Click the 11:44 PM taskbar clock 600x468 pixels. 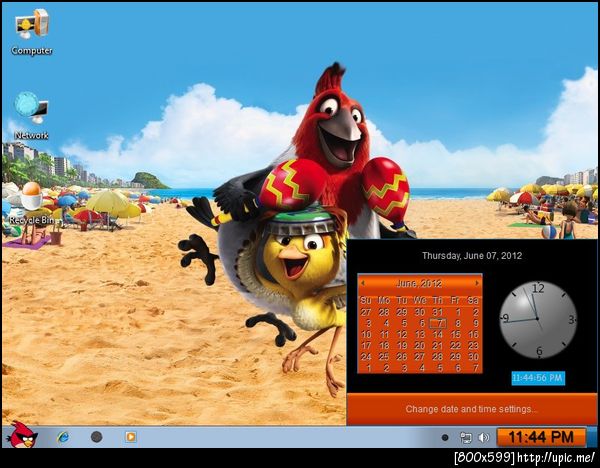tap(541, 437)
